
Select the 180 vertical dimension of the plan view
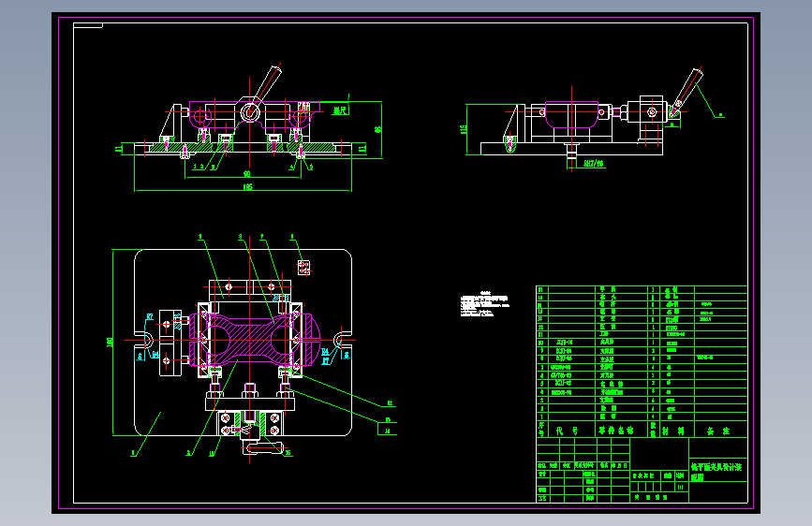pyautogui.click(x=110, y=343)
